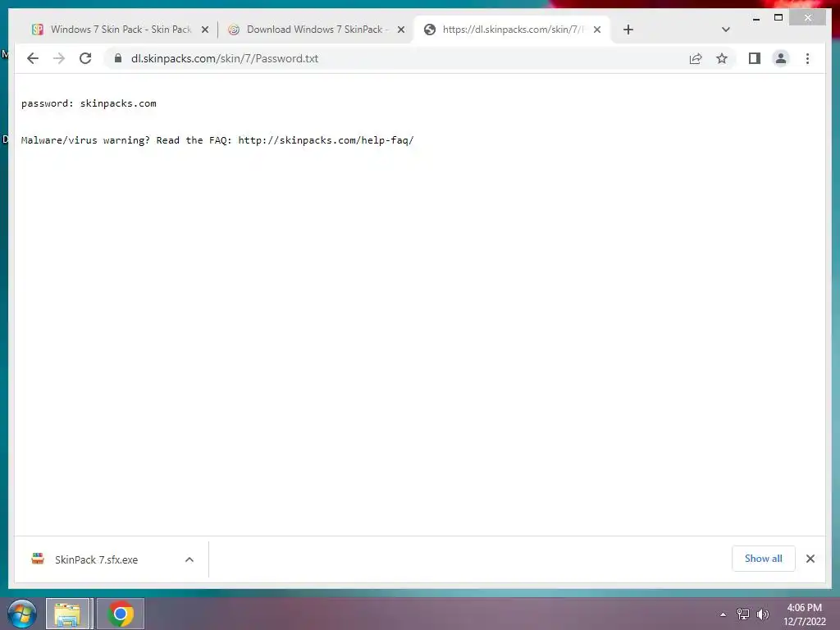Reload the Password.txt page
This screenshot has width=840, height=630.
pos(85,58)
